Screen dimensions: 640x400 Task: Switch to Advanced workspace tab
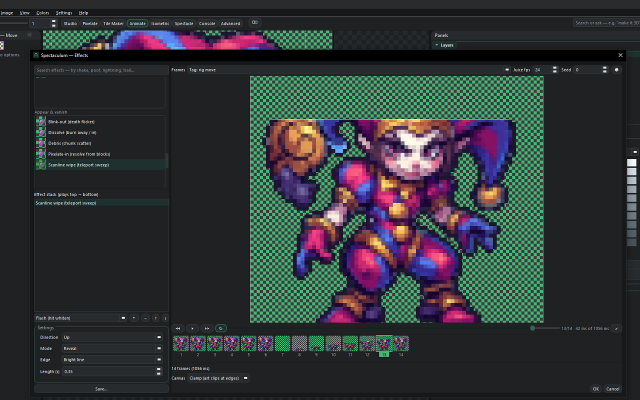(x=231, y=23)
